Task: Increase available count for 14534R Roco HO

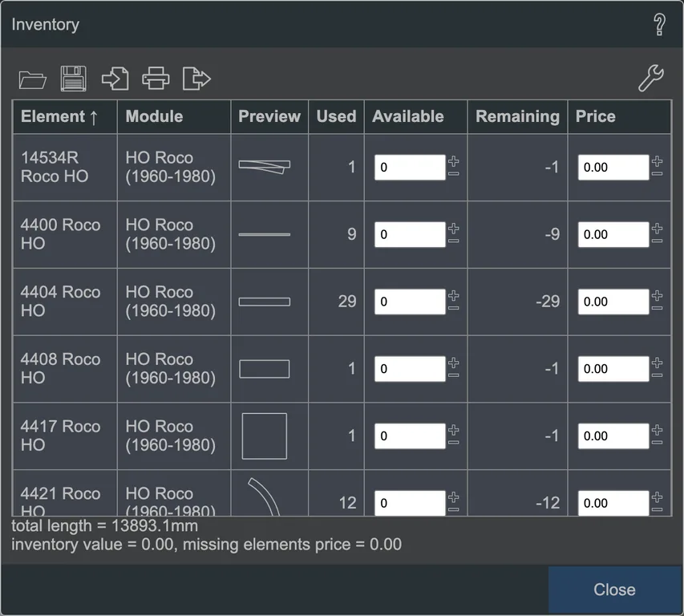Action: pyautogui.click(x=454, y=161)
